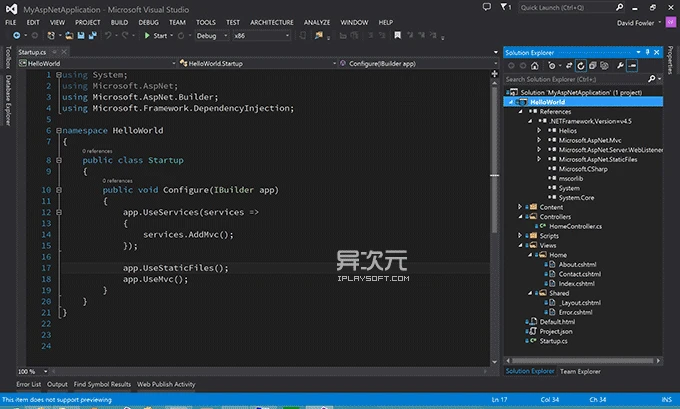Open the Error List tab
This screenshot has height=409, width=680.
point(29,384)
